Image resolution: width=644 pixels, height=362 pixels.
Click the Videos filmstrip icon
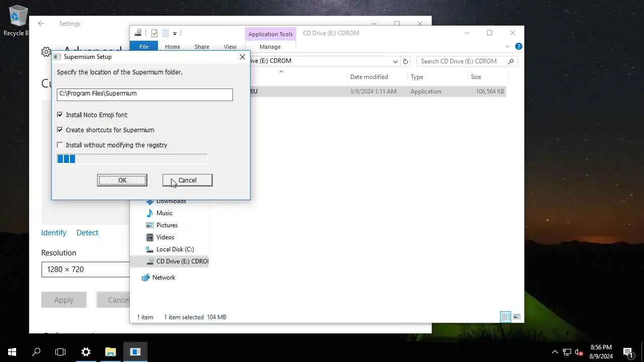coord(149,237)
